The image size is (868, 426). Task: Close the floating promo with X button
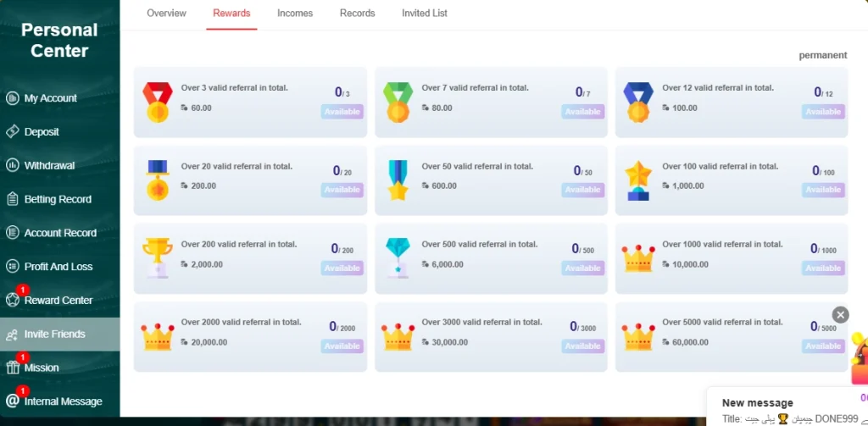pyautogui.click(x=840, y=315)
